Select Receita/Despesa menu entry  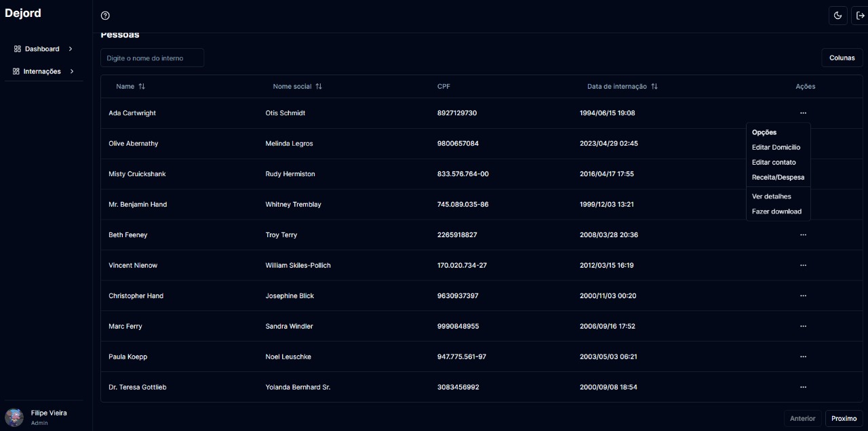click(x=778, y=177)
